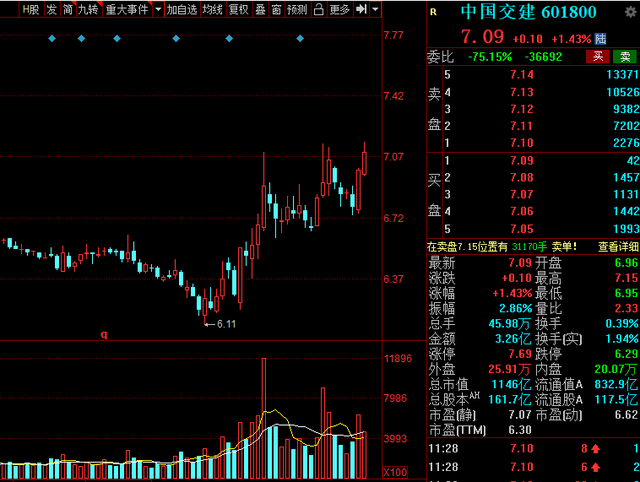This screenshot has width=640, height=482.
Task: Click the lock icon in the toolbar
Action: pyautogui.click(x=320, y=10)
